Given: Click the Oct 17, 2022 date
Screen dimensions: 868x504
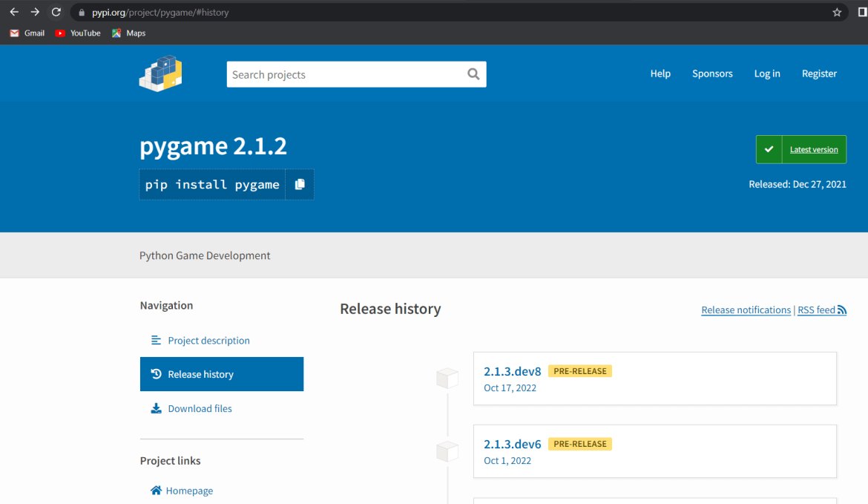Looking at the screenshot, I should pos(510,387).
